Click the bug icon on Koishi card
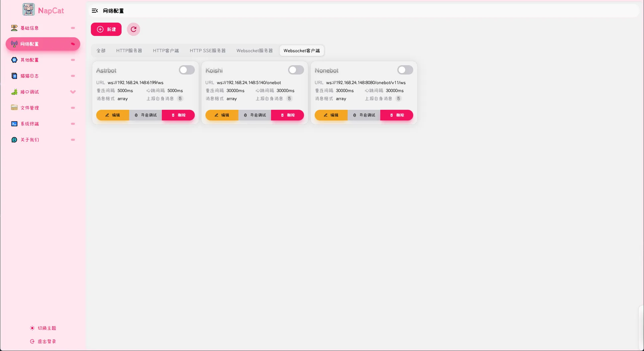 pyautogui.click(x=245, y=115)
